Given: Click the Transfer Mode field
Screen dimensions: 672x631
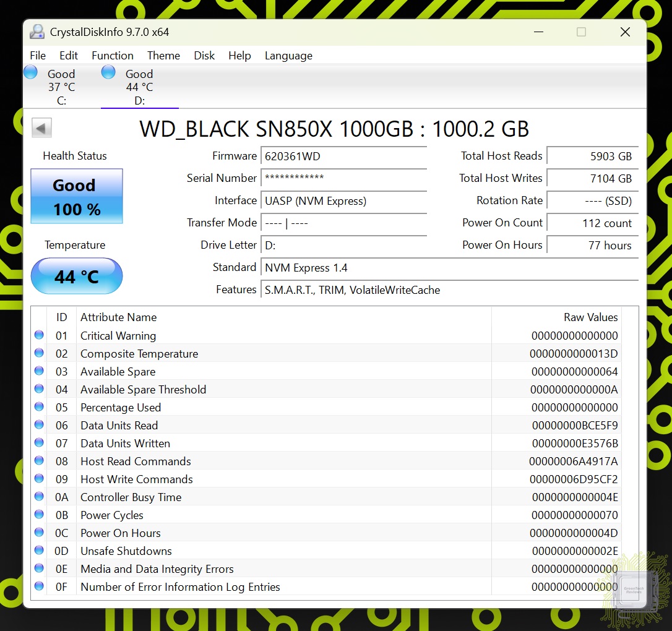Looking at the screenshot, I should [343, 223].
